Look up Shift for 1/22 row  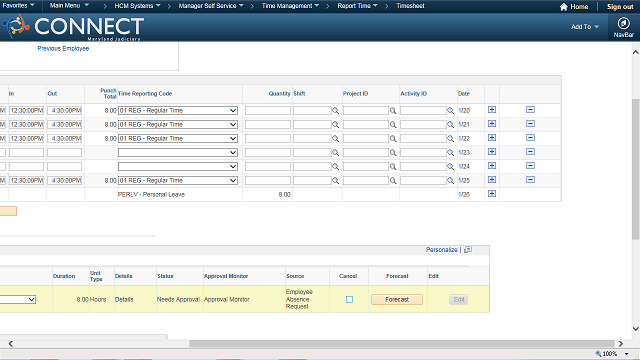(x=336, y=139)
